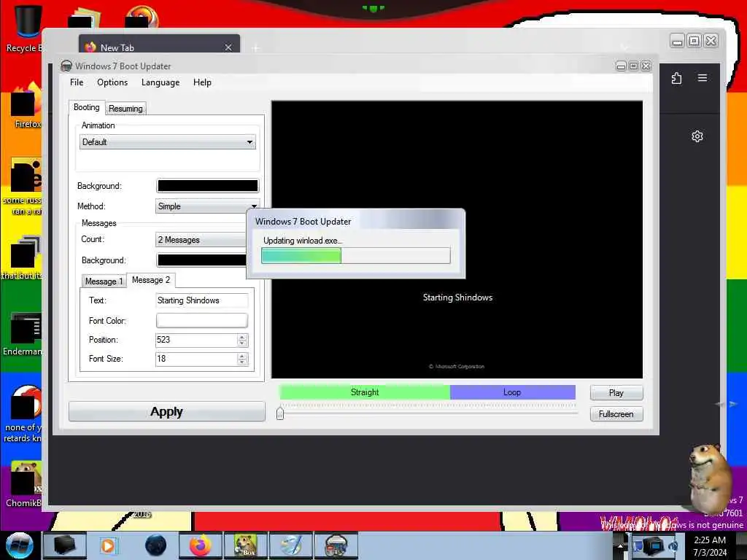
Task: Click the Position value field
Action: (196, 340)
